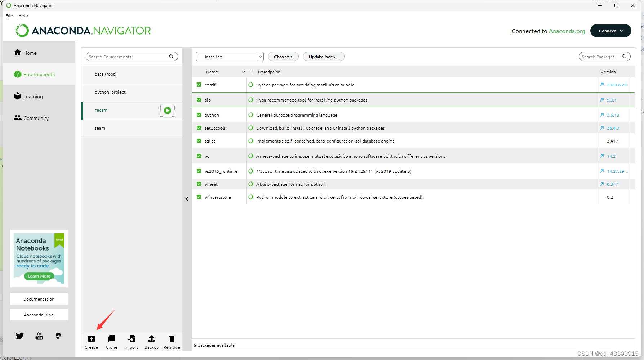Open the Learning section
The image size is (644, 360).
[28, 96]
